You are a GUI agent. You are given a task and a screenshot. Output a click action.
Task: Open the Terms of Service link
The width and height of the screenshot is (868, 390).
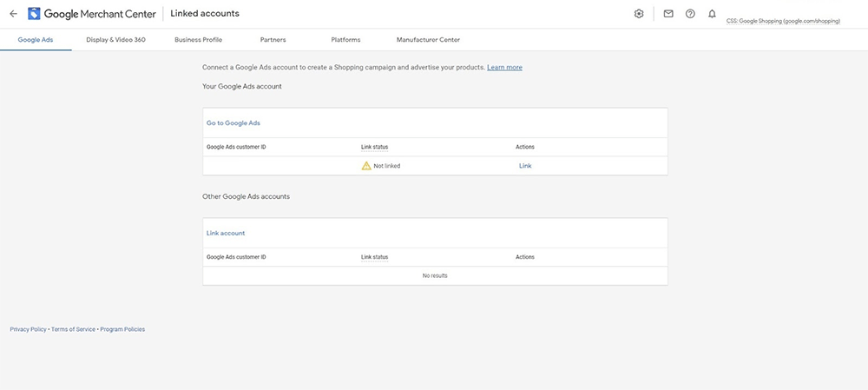(x=73, y=329)
